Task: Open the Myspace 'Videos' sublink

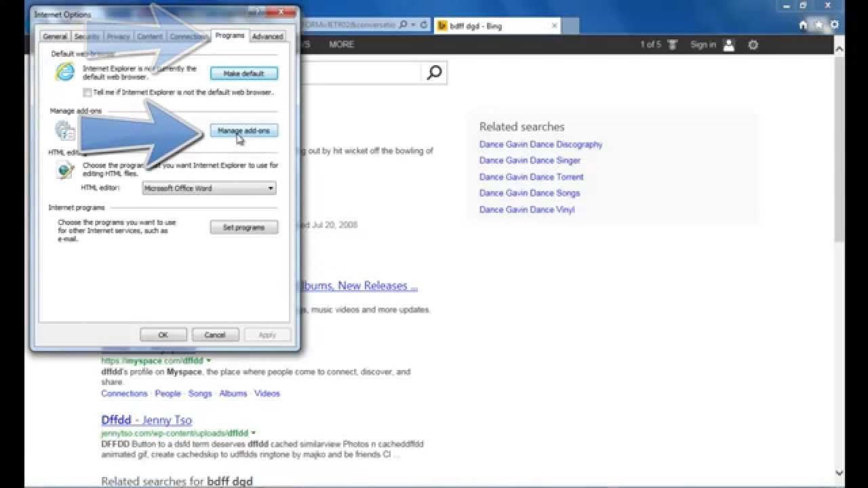Action: click(267, 393)
